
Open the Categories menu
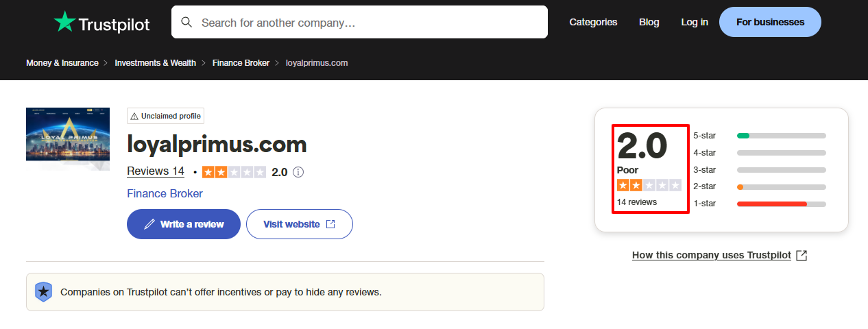pyautogui.click(x=593, y=22)
